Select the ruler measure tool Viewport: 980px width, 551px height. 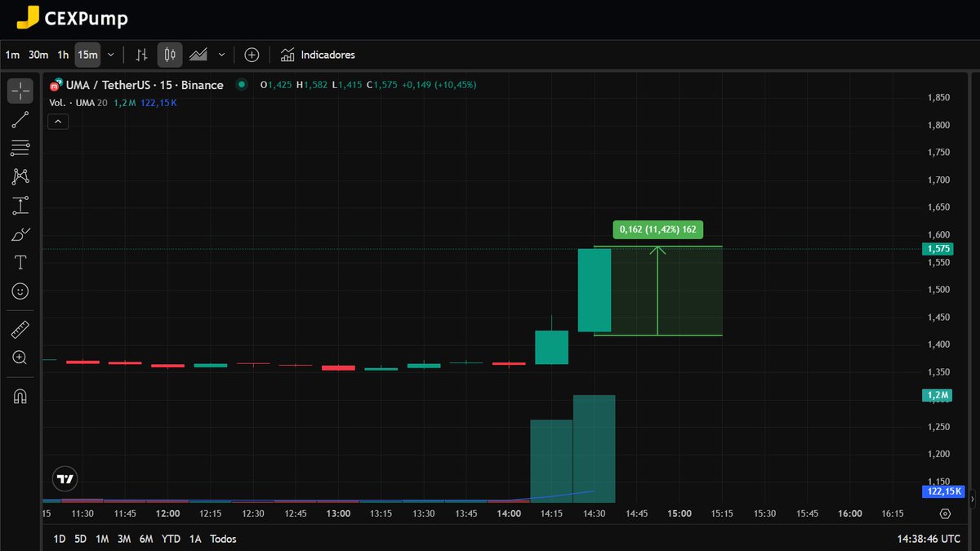pos(20,330)
